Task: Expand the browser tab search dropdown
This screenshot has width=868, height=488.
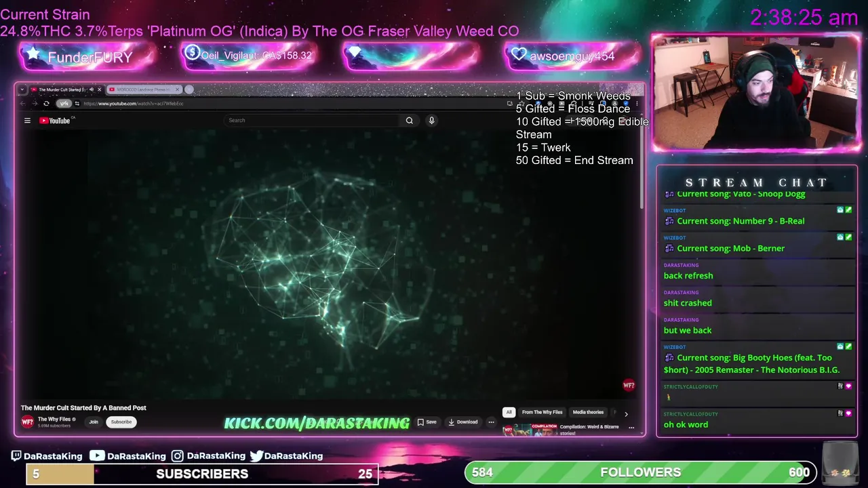Action: coord(22,89)
